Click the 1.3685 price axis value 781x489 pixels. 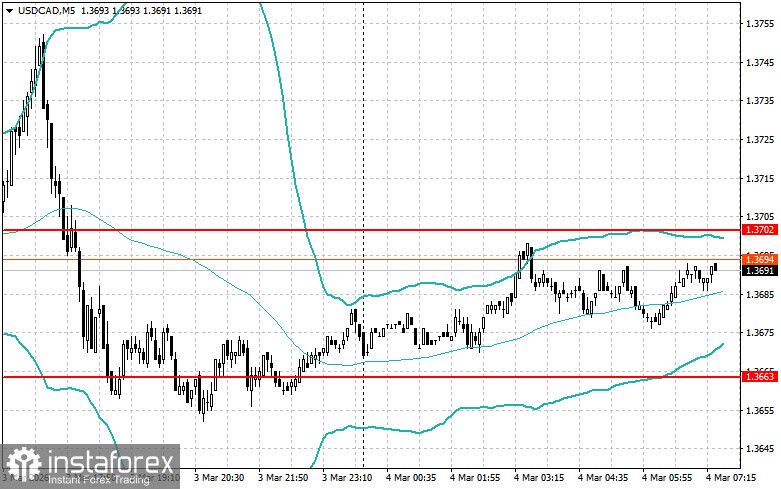(x=760, y=294)
